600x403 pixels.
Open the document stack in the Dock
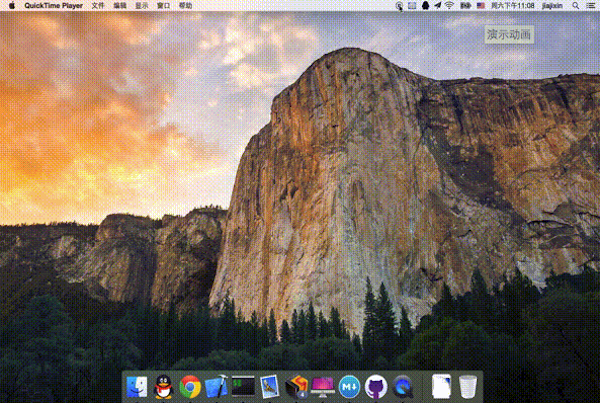click(x=441, y=387)
